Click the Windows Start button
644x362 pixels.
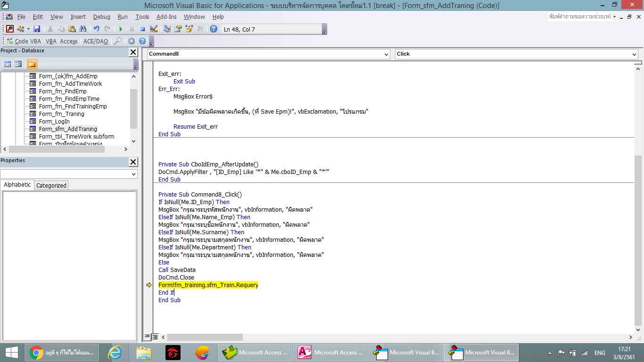(x=11, y=353)
